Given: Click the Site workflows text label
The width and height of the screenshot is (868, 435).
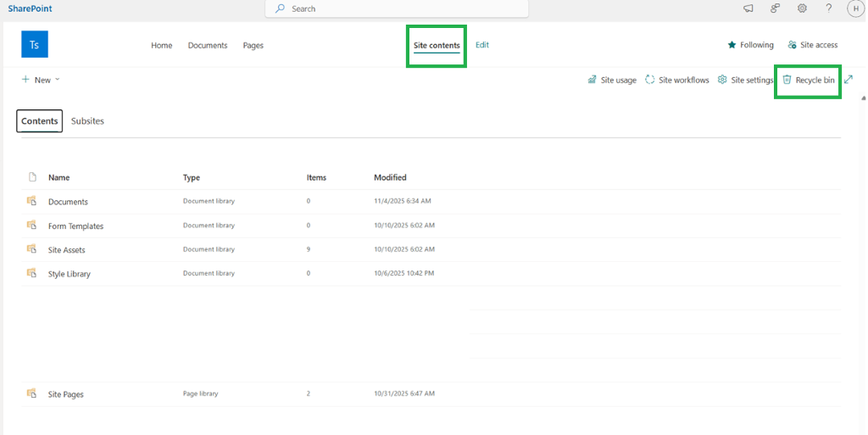Looking at the screenshot, I should (684, 81).
